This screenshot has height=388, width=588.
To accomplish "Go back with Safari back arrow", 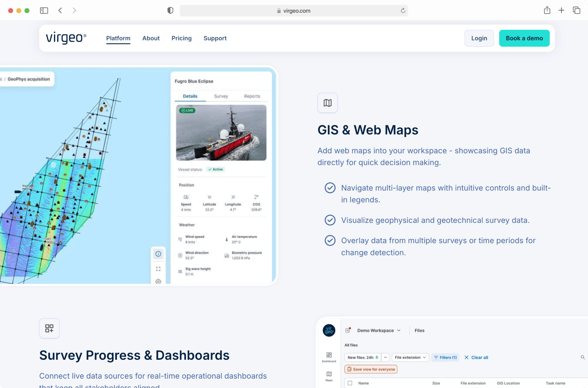I will 60,11.
